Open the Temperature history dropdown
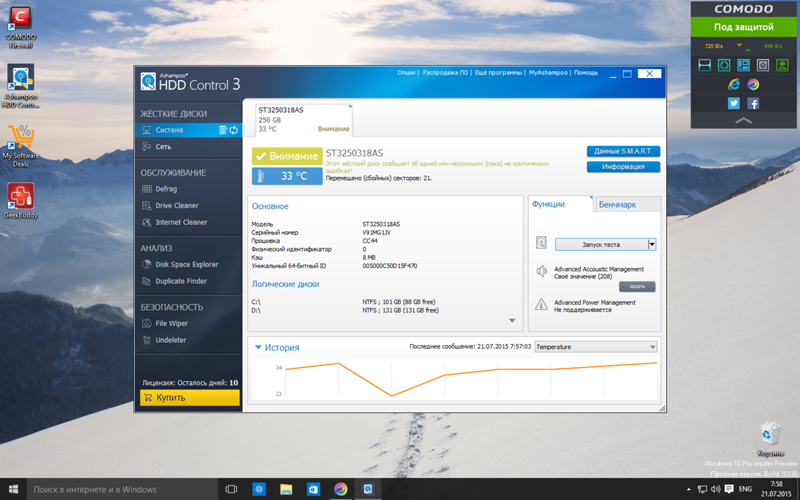This screenshot has height=500, width=800. (595, 347)
